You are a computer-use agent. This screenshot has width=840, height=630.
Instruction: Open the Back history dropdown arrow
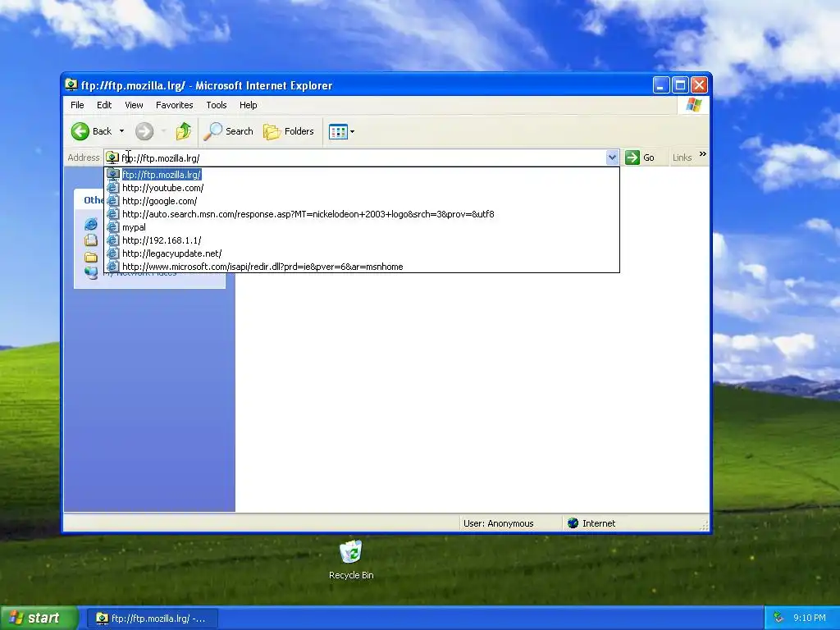pos(121,131)
